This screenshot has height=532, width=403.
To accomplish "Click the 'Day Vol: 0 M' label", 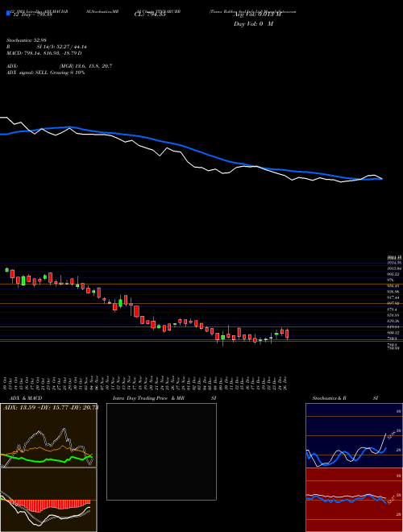I will point(253,24).
